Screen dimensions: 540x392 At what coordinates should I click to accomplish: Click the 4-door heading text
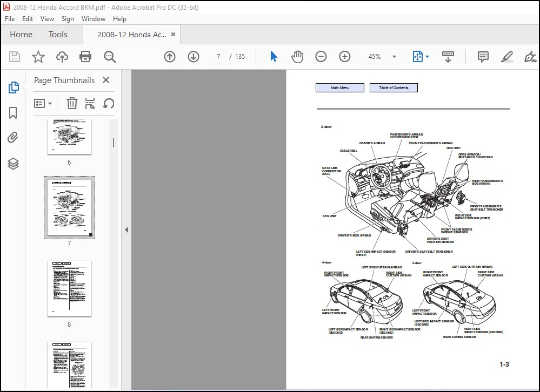pos(326,262)
